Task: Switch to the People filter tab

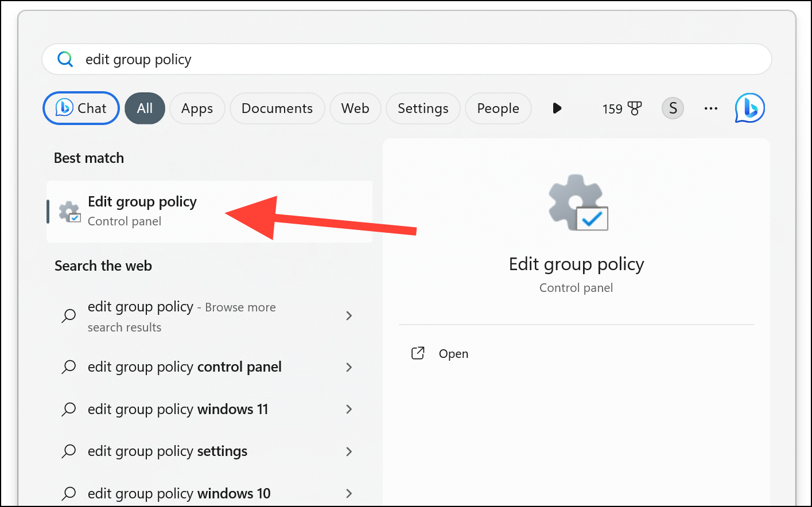Action: (498, 108)
